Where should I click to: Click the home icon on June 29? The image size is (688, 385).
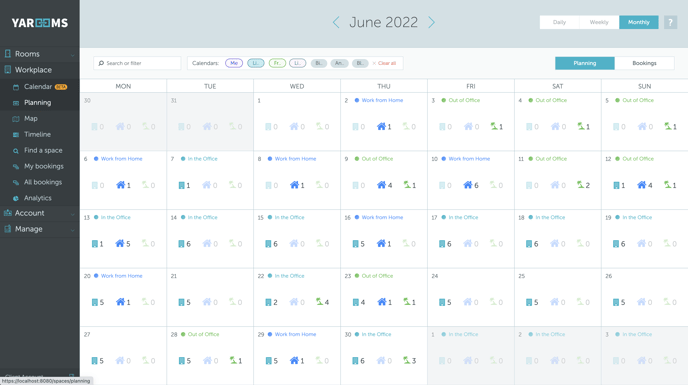click(x=294, y=360)
